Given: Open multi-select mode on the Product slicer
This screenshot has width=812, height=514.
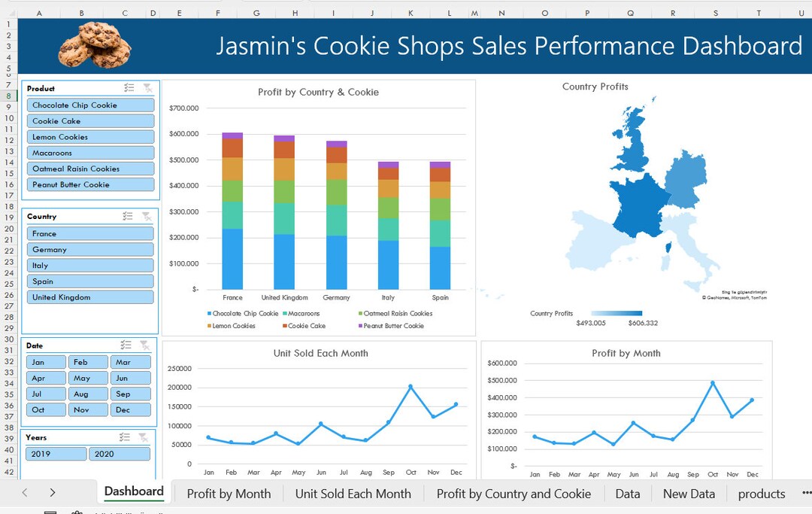Looking at the screenshot, I should (x=128, y=87).
